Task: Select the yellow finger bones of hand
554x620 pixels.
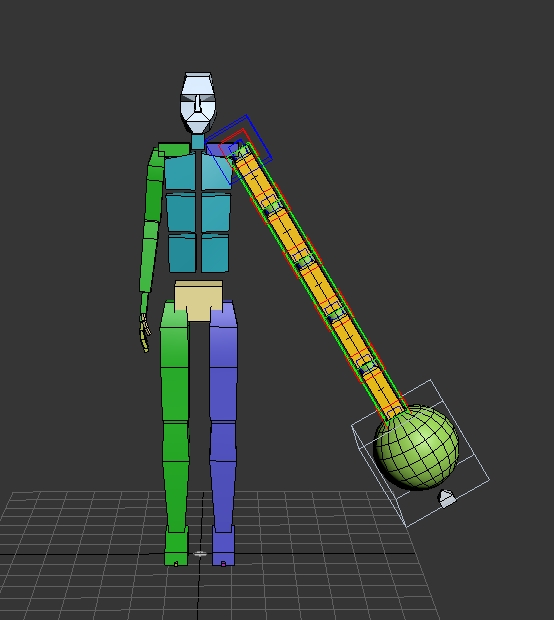Action: [145, 332]
